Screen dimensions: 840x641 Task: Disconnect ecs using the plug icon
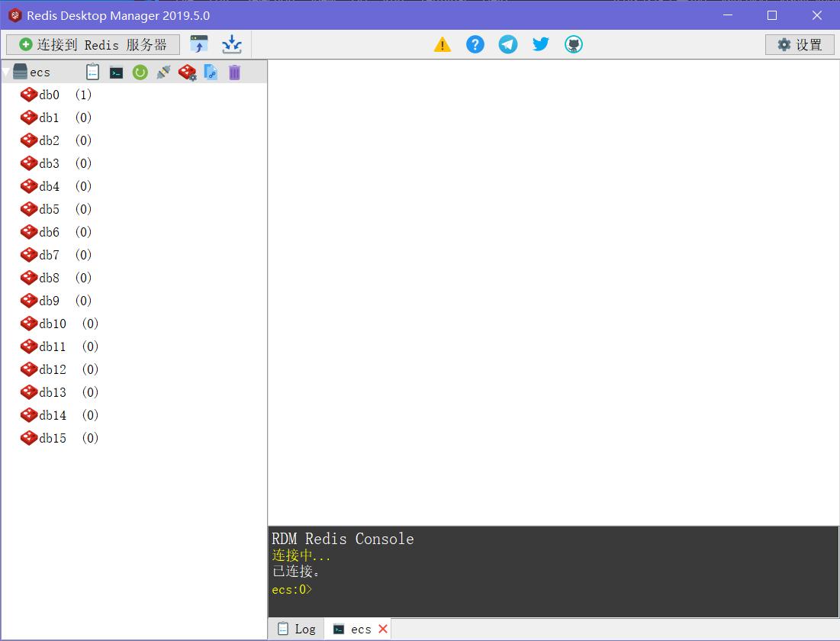click(x=163, y=72)
